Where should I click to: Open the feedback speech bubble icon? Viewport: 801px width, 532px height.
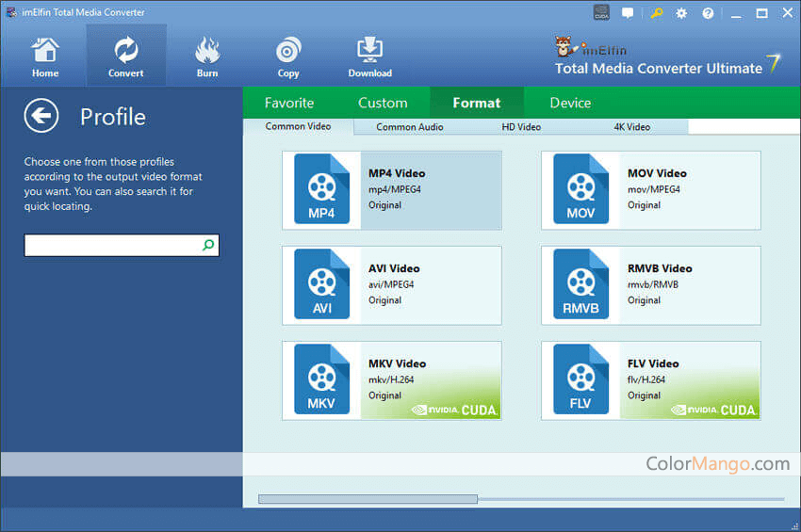[x=629, y=13]
